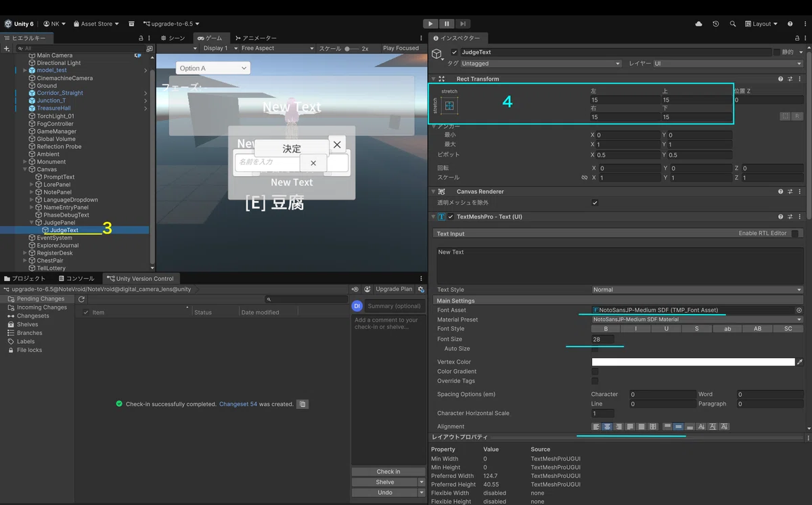
Task: Open the undo history clock icon
Action: (x=716, y=24)
